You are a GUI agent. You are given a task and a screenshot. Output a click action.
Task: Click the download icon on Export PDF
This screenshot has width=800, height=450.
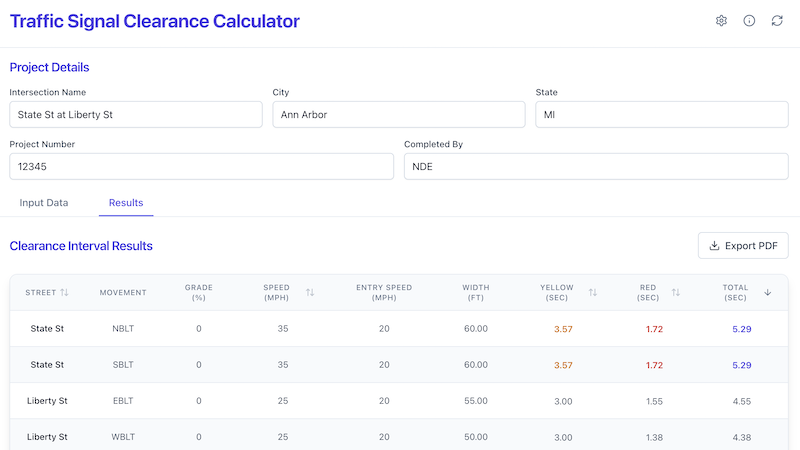click(714, 246)
